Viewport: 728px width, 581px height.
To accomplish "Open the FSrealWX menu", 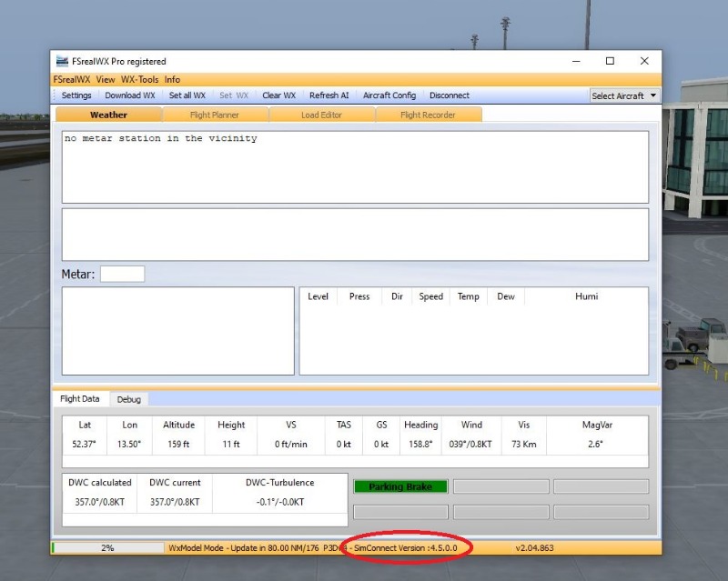I will point(72,80).
